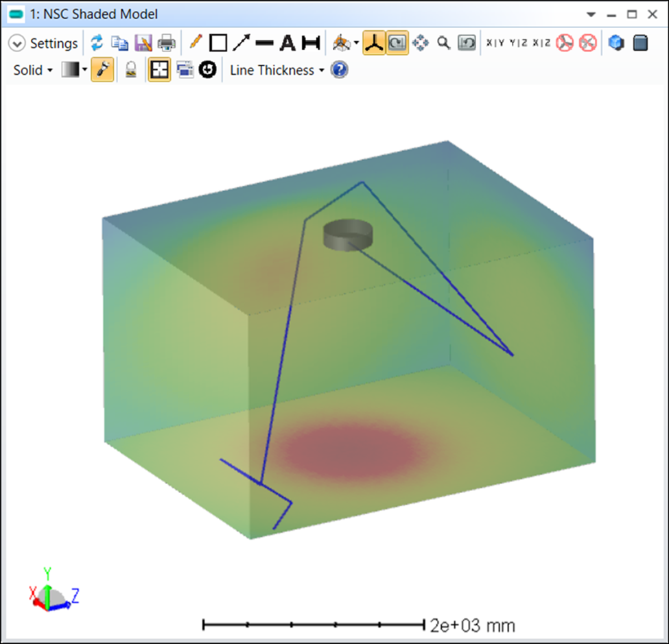Screen dimensions: 669x644
Task: Switch to the X|Y plane view
Action: tap(495, 43)
